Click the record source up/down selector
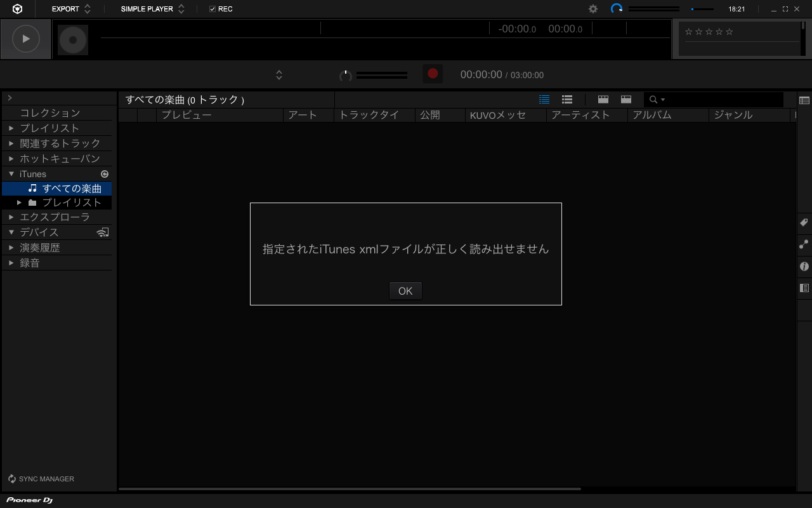 click(x=279, y=75)
